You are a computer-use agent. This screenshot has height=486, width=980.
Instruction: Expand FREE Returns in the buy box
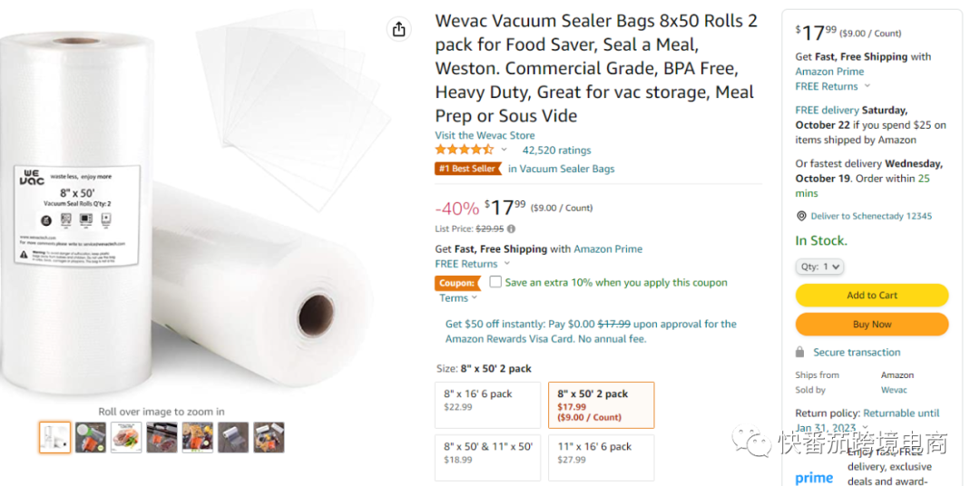[x=832, y=86]
